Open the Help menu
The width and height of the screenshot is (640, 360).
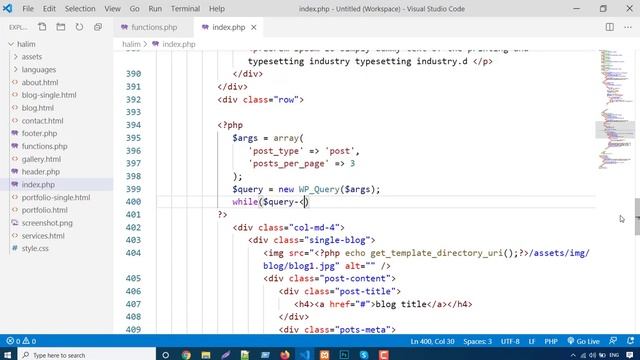coord(217,9)
